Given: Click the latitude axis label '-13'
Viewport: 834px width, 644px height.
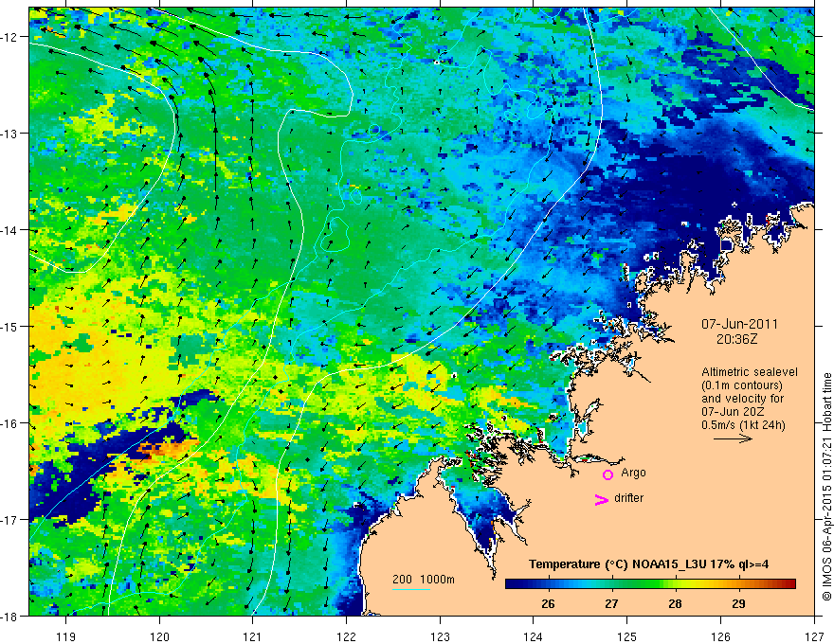Looking at the screenshot, I should 9,134.
